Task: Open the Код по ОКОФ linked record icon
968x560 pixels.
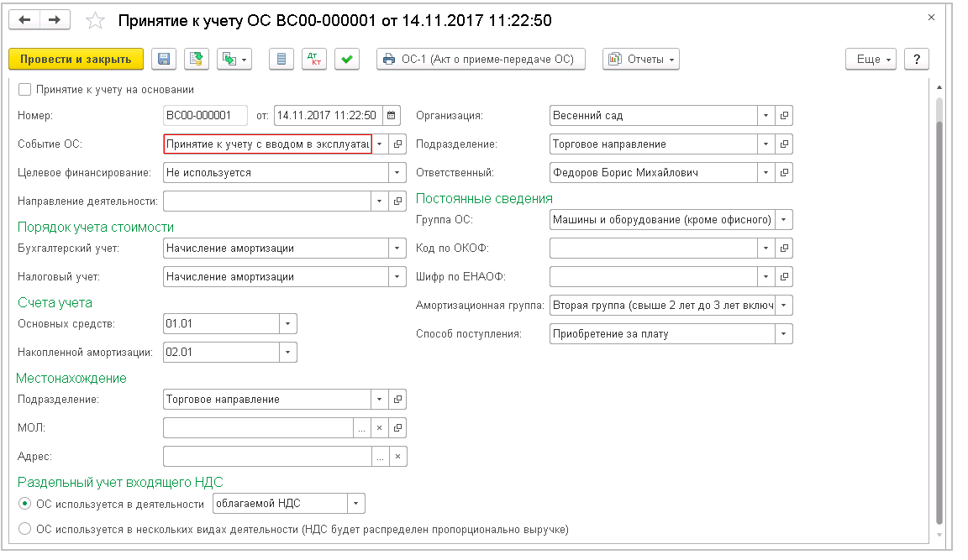Action: (784, 248)
